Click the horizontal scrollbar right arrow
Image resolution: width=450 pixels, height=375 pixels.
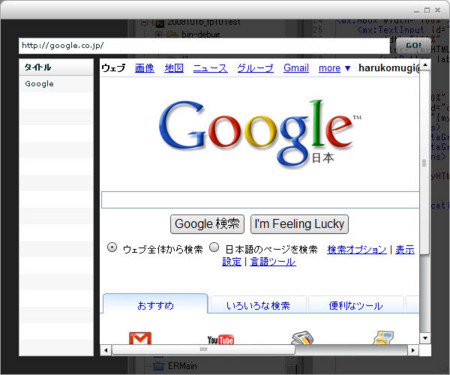[413, 350]
